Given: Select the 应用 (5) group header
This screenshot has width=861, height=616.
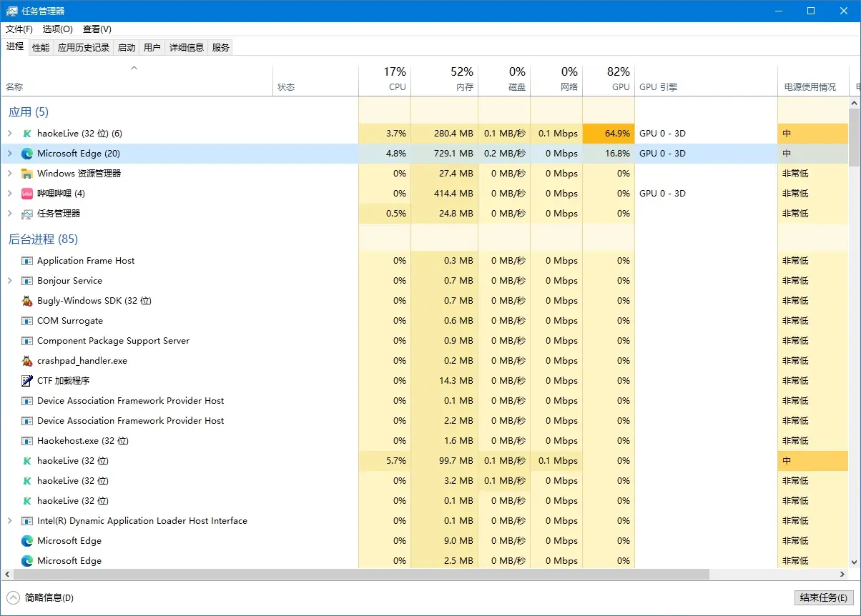Looking at the screenshot, I should point(29,112).
